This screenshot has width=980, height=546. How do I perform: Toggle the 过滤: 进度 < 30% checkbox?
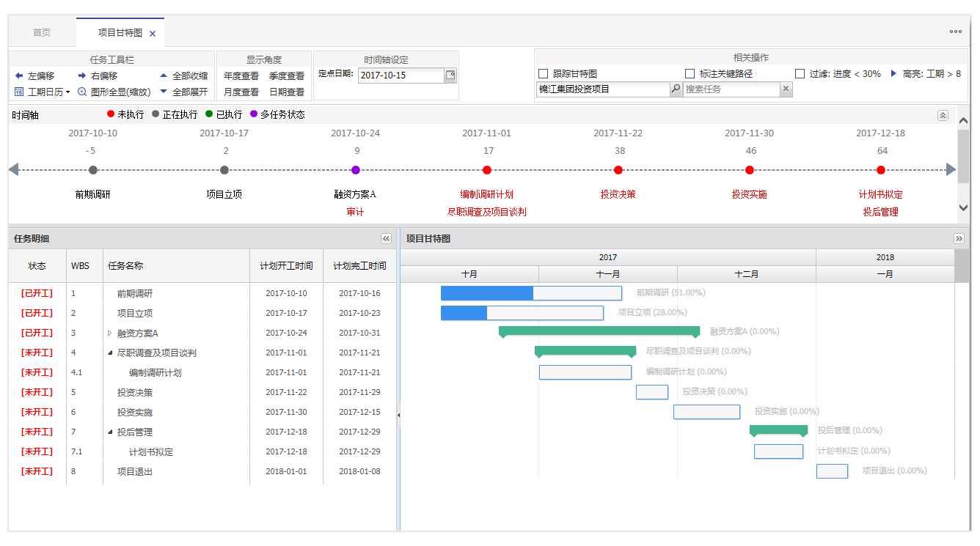800,74
